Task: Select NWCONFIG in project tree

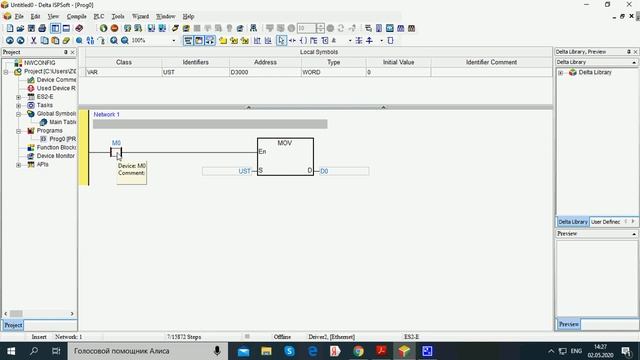Action: (x=40, y=63)
